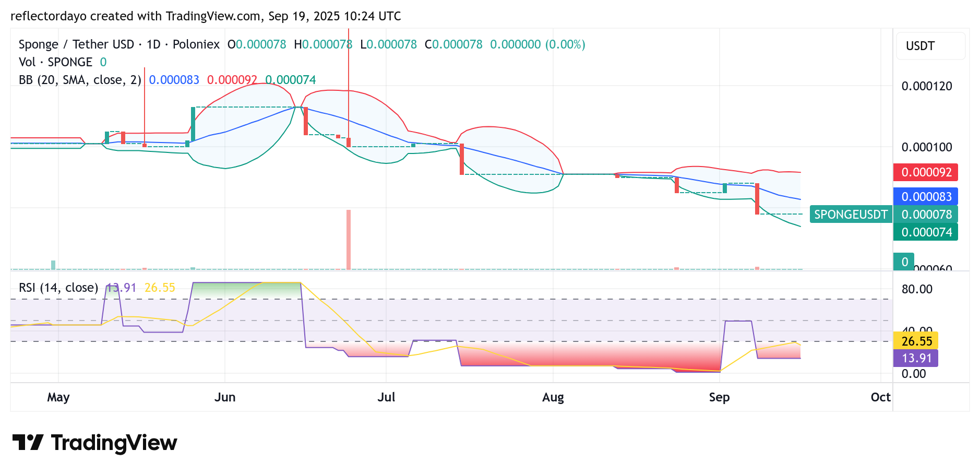Click the TradingView logo icon

[28, 443]
